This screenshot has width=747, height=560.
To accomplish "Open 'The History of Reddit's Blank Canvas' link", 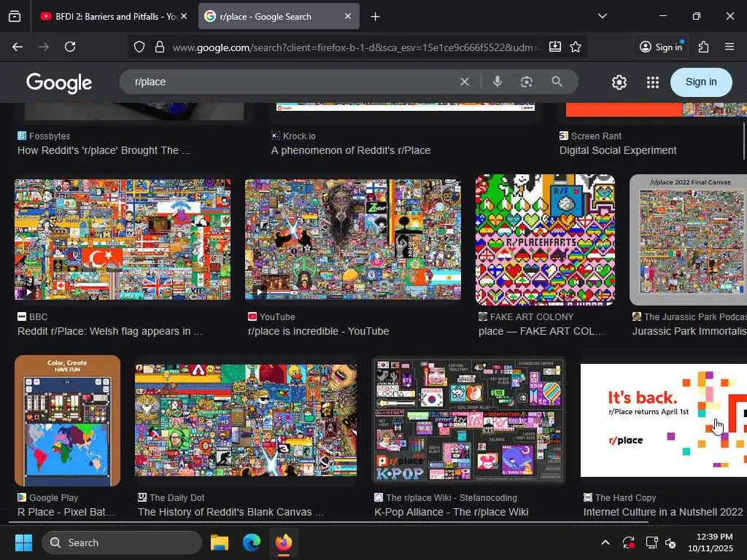I will pyautogui.click(x=231, y=513).
